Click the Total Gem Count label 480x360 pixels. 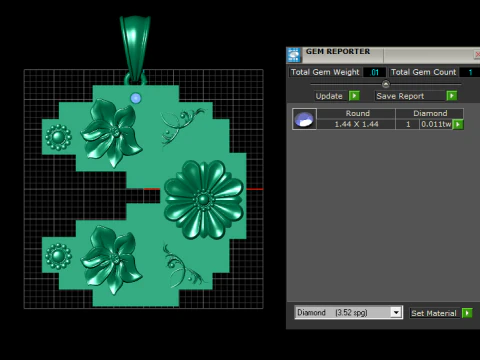(423, 72)
